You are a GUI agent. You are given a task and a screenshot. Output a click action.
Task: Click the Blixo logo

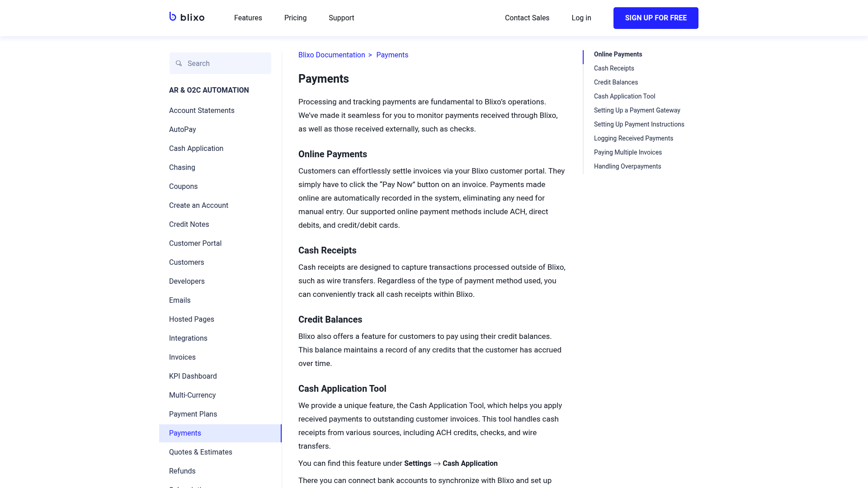click(x=187, y=17)
